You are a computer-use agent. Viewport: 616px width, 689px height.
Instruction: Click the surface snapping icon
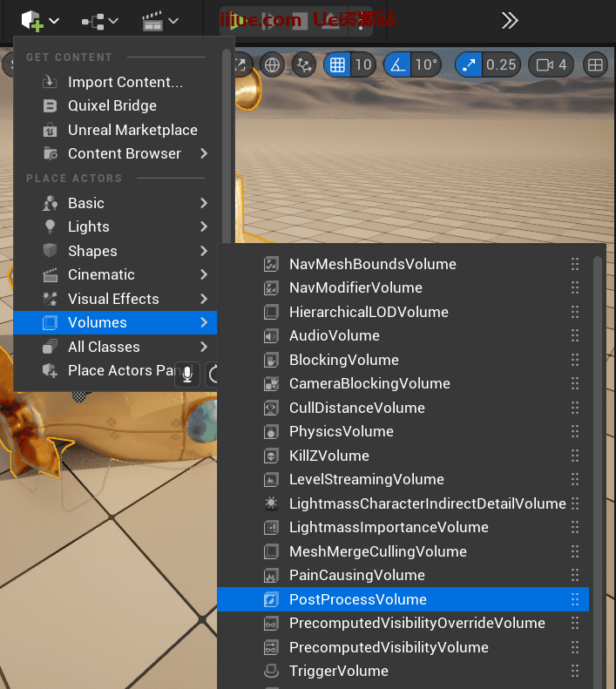[304, 64]
